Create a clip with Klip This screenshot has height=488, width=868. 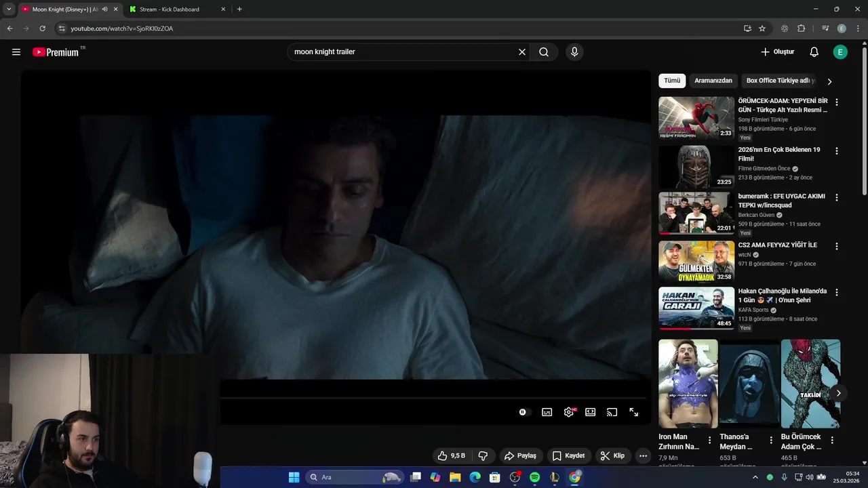pyautogui.click(x=612, y=456)
